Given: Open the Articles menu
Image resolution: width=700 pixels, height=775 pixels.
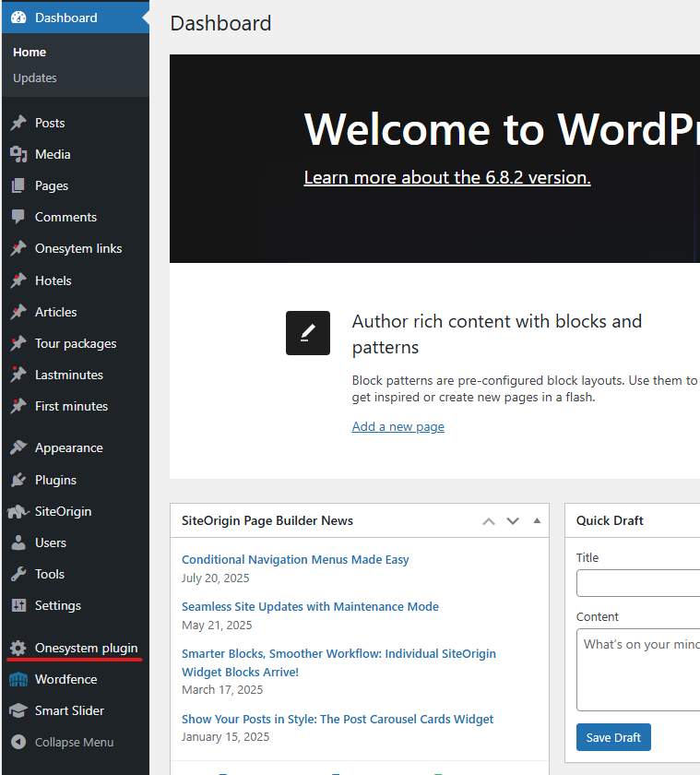Looking at the screenshot, I should (x=76, y=312).
